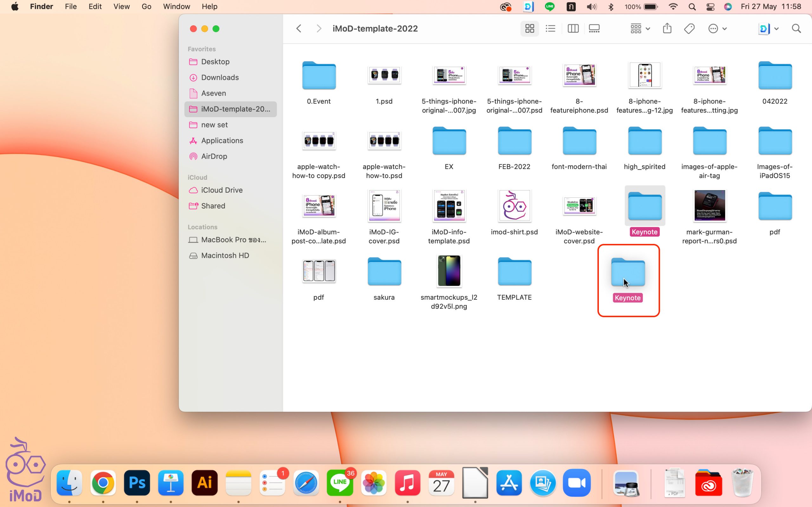Open Finder search magnifier
This screenshot has width=812, height=507.
[796, 29]
